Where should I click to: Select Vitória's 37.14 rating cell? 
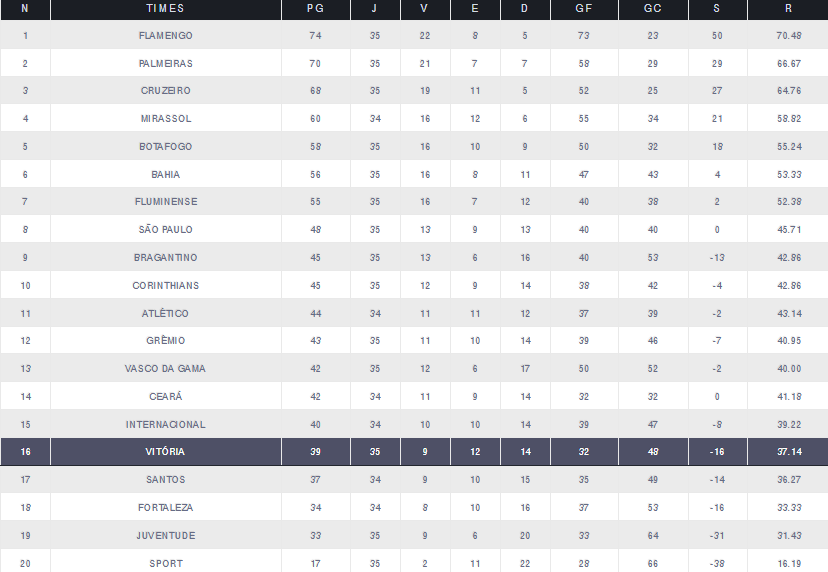789,452
